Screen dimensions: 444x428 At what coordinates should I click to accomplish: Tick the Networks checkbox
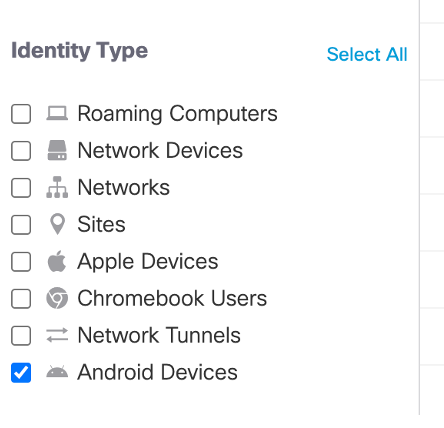21,188
